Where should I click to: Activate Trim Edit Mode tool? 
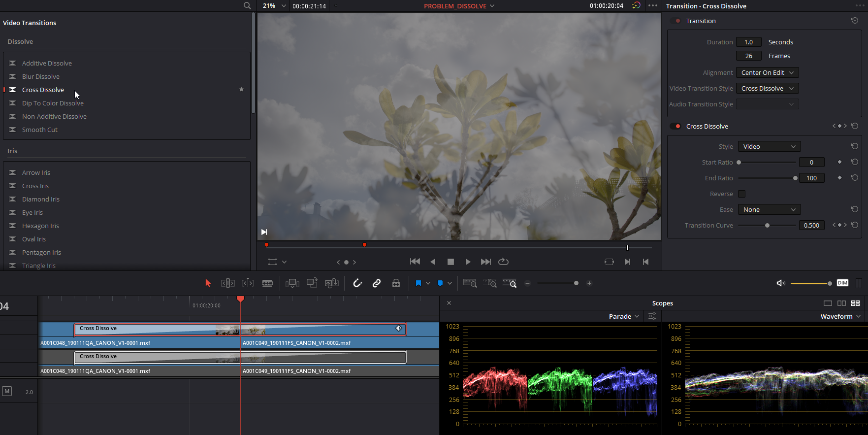pos(227,283)
